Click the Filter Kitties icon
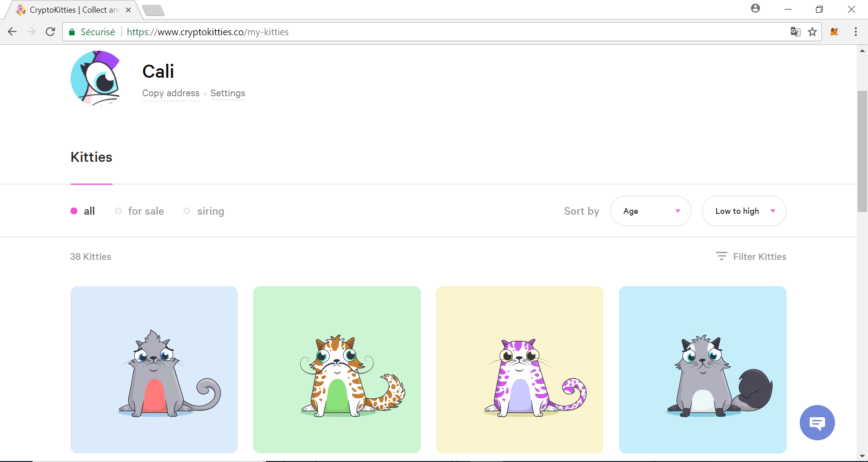This screenshot has height=462, width=868. [722, 256]
